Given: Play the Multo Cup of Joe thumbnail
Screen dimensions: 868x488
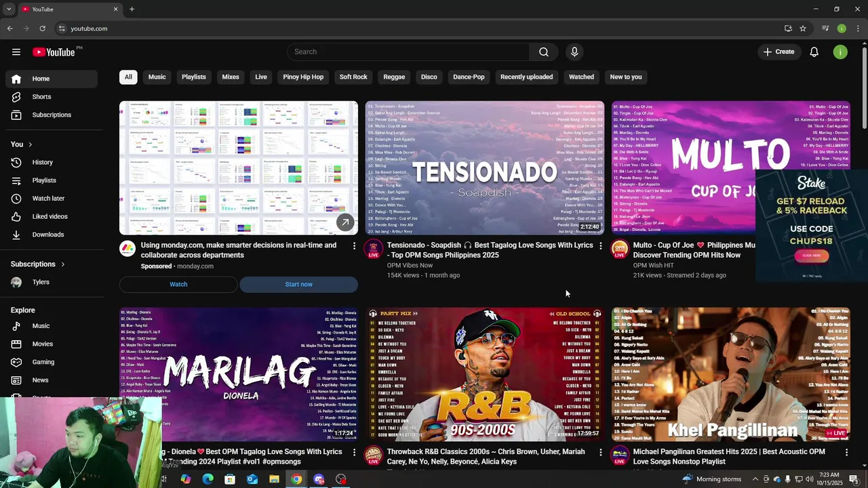Looking at the screenshot, I should (x=731, y=168).
